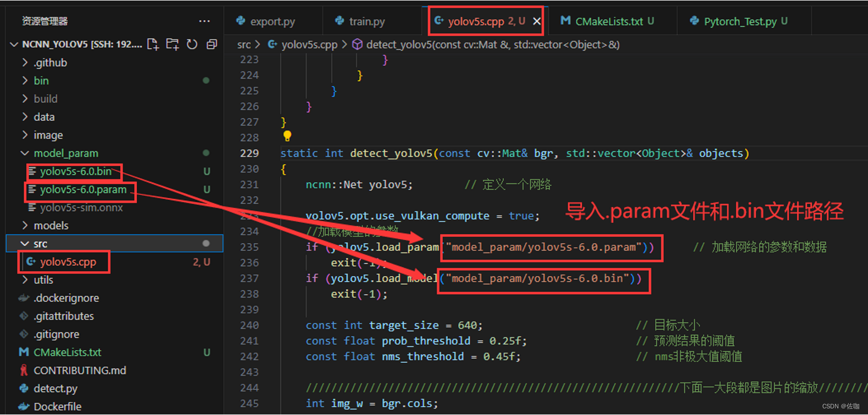Click the ncnn::Net yolov5; code line

359,184
